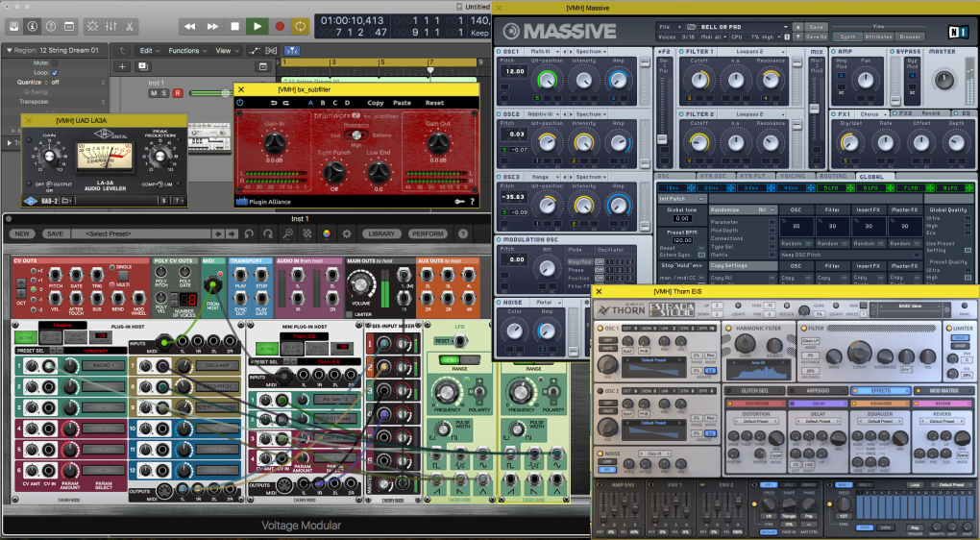Rewind the Logic transport
This screenshot has height=540, width=980.
(190, 26)
